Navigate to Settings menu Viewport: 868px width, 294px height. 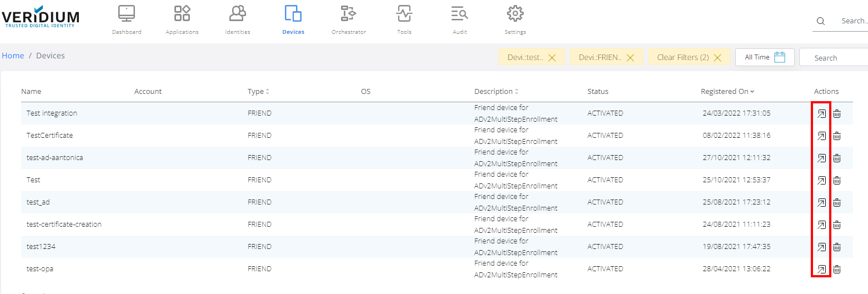pos(515,20)
